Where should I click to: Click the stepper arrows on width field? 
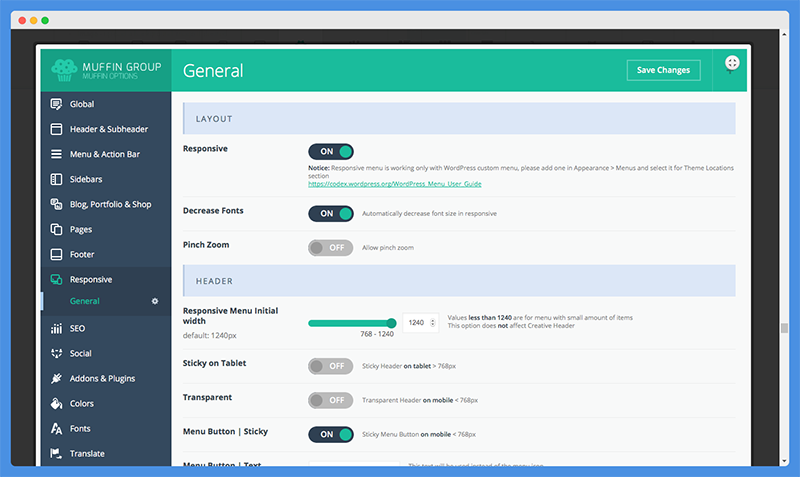[433, 322]
